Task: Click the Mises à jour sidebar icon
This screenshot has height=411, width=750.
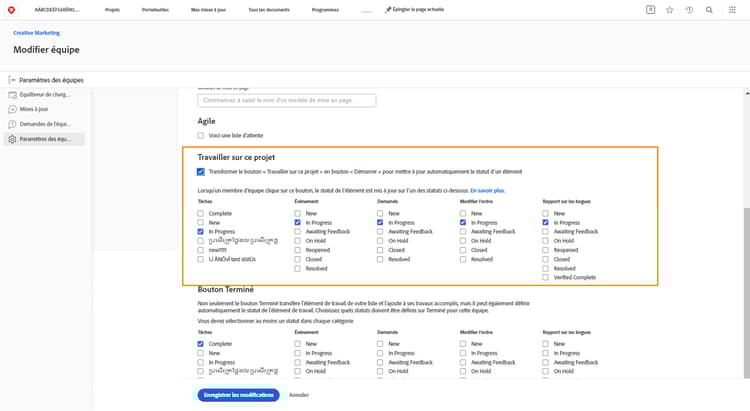Action: (x=12, y=109)
